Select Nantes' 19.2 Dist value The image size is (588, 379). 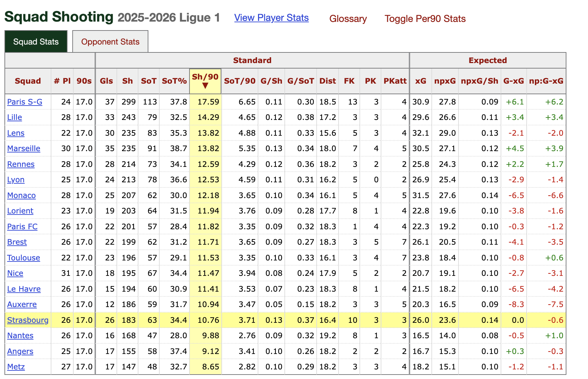point(328,335)
